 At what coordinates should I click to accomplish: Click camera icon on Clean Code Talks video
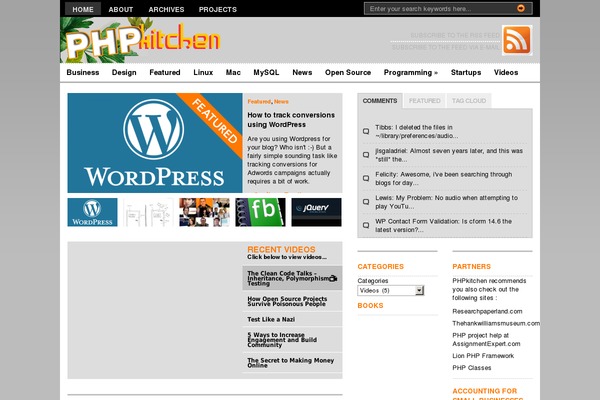tap(333, 278)
